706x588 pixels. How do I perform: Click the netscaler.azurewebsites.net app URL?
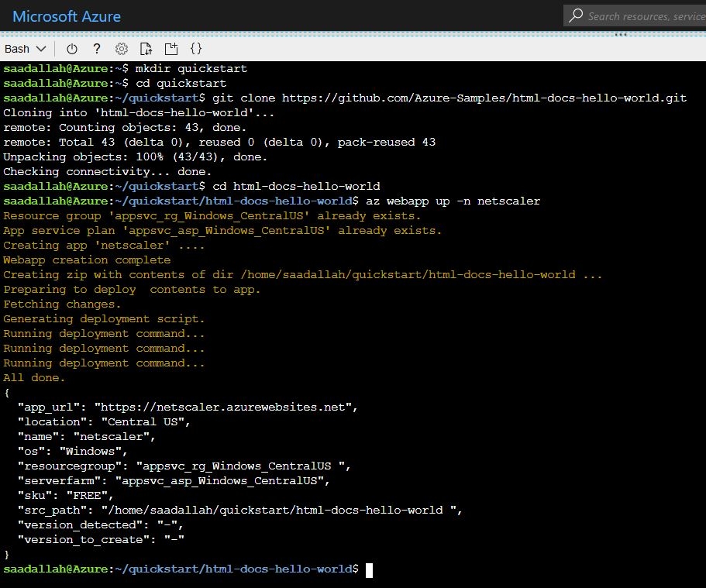pyautogui.click(x=223, y=407)
